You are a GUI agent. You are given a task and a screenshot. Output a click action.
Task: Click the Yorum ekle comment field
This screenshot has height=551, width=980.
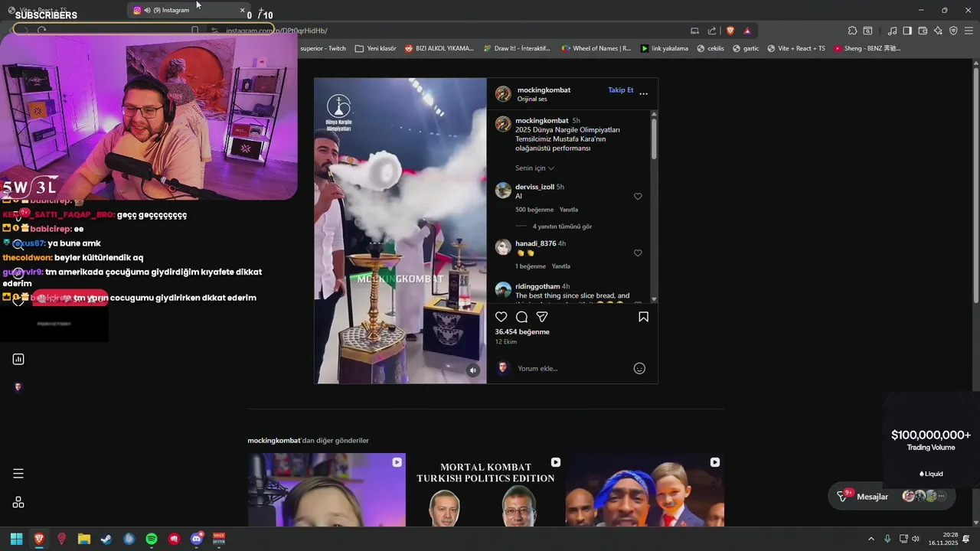click(570, 369)
